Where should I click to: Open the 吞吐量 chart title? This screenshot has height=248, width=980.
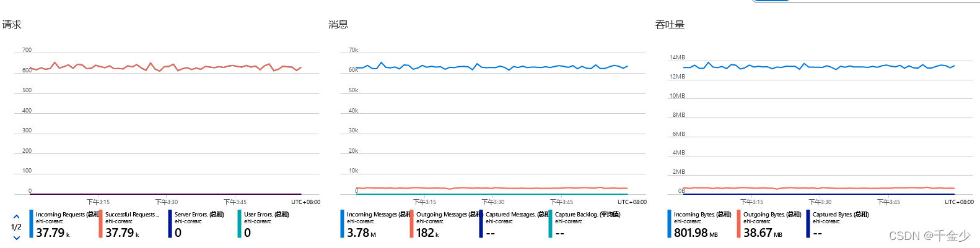tap(670, 25)
